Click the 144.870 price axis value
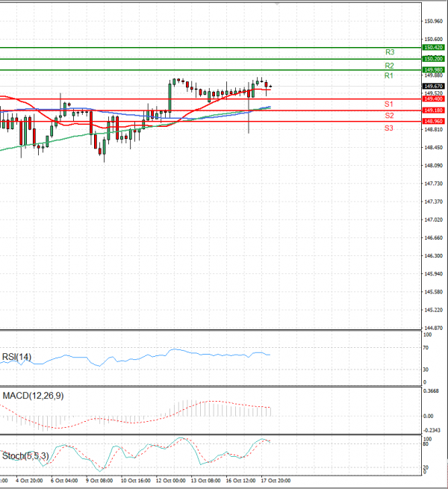 pyautogui.click(x=433, y=328)
